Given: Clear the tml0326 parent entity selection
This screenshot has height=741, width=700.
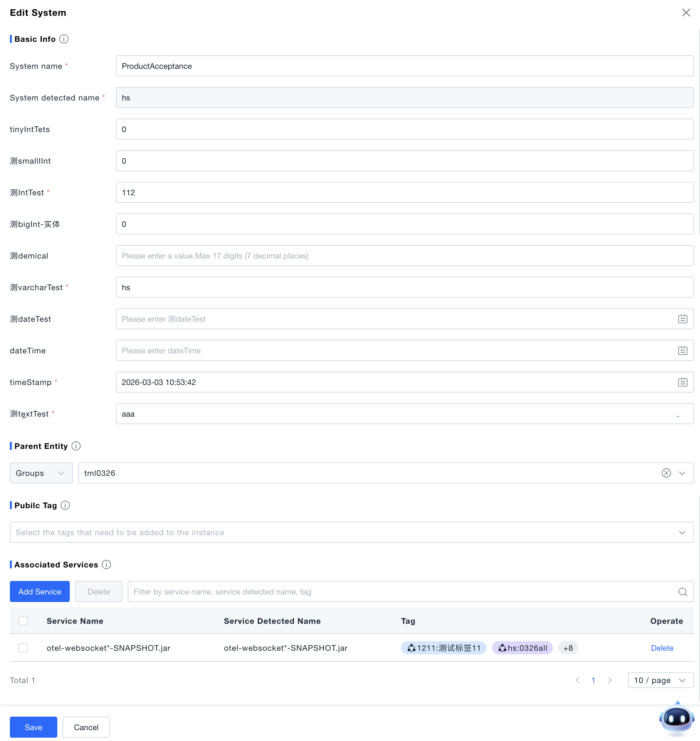Looking at the screenshot, I should click(666, 473).
